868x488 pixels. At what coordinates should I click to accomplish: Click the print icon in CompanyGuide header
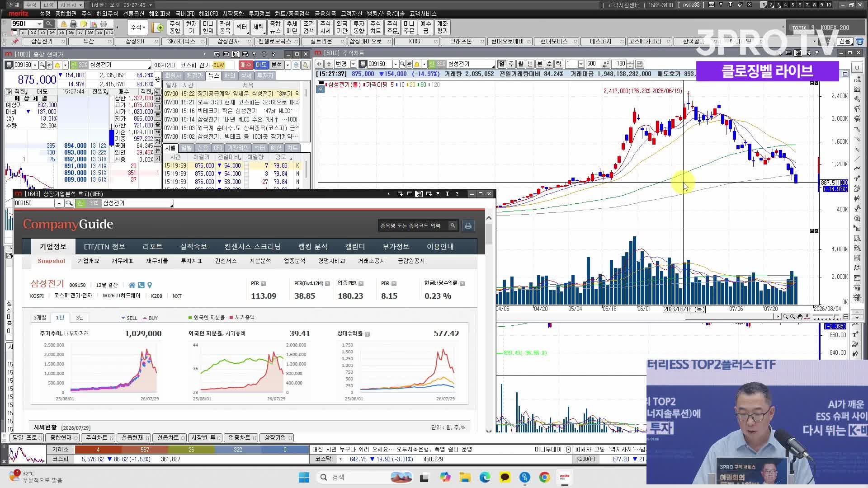tap(468, 225)
